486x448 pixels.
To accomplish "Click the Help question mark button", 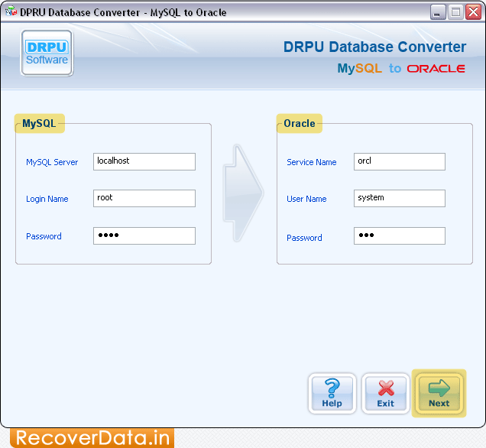I will [x=332, y=393].
